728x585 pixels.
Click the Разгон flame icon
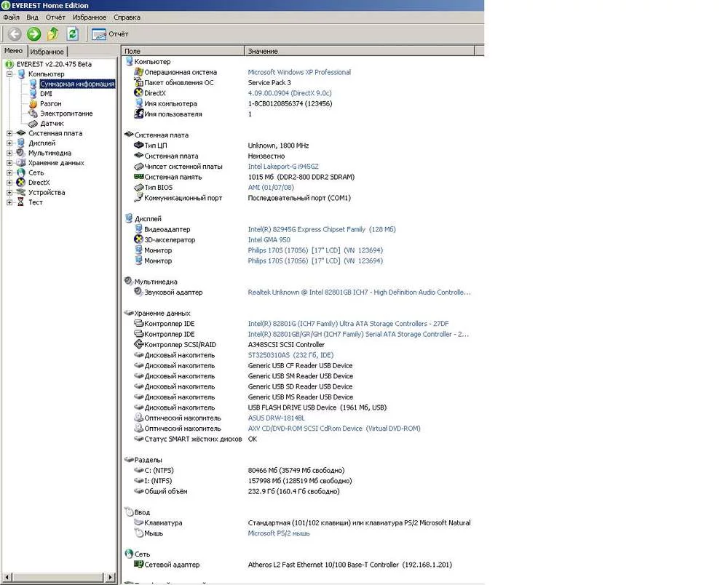pos(33,104)
